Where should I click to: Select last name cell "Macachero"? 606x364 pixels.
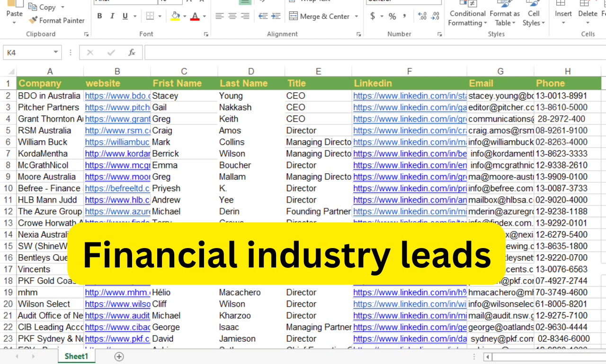[x=251, y=293]
